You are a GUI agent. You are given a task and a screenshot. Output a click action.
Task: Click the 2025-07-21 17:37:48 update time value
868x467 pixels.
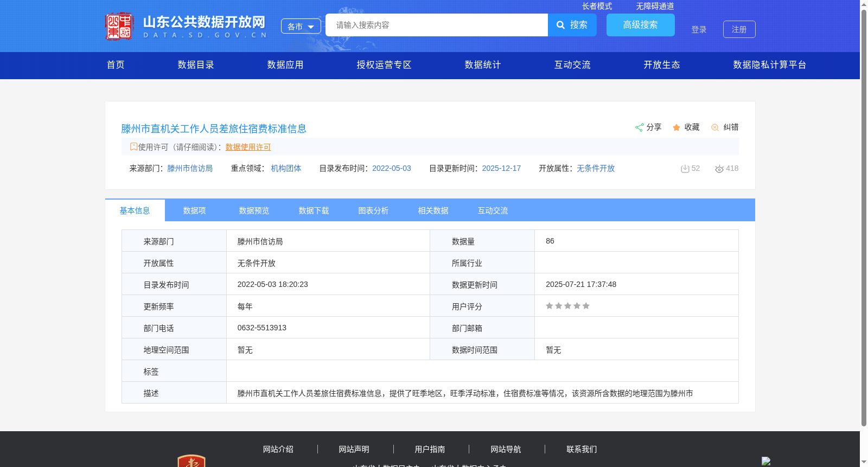(x=581, y=284)
